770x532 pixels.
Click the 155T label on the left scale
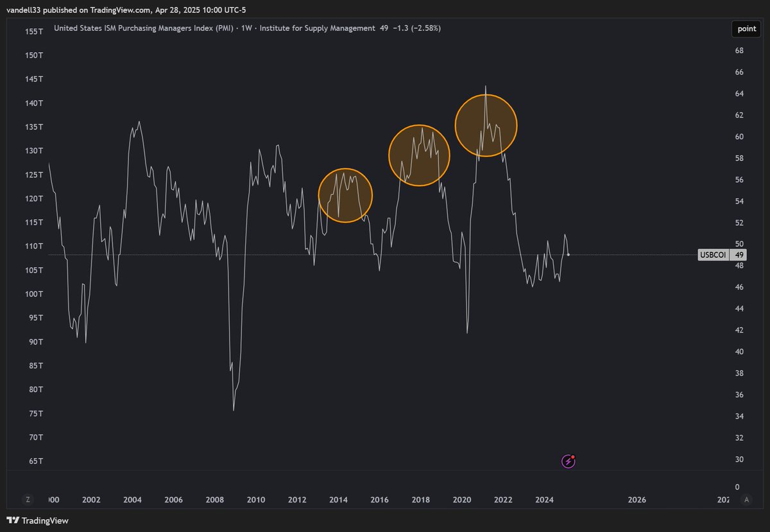[x=34, y=31]
